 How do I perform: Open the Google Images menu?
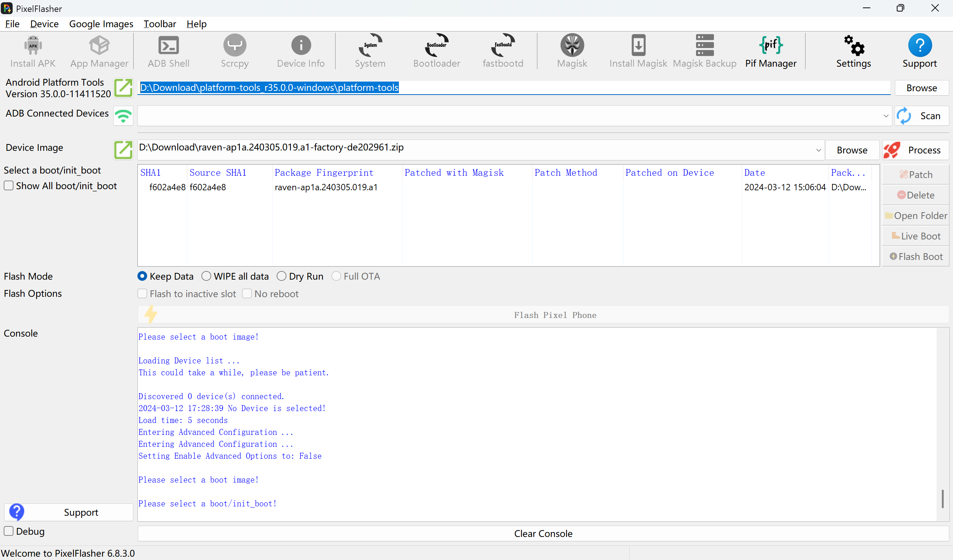pos(101,24)
